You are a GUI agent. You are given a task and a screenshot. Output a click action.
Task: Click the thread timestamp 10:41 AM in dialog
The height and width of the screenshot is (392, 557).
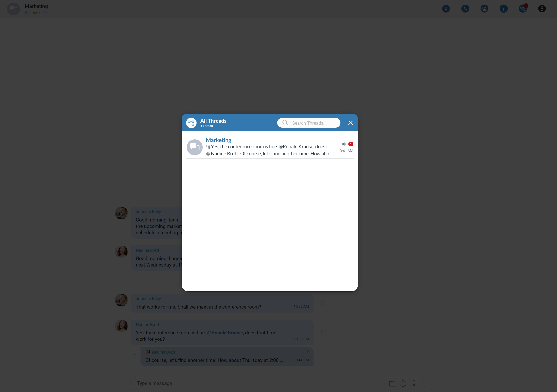[x=345, y=151]
